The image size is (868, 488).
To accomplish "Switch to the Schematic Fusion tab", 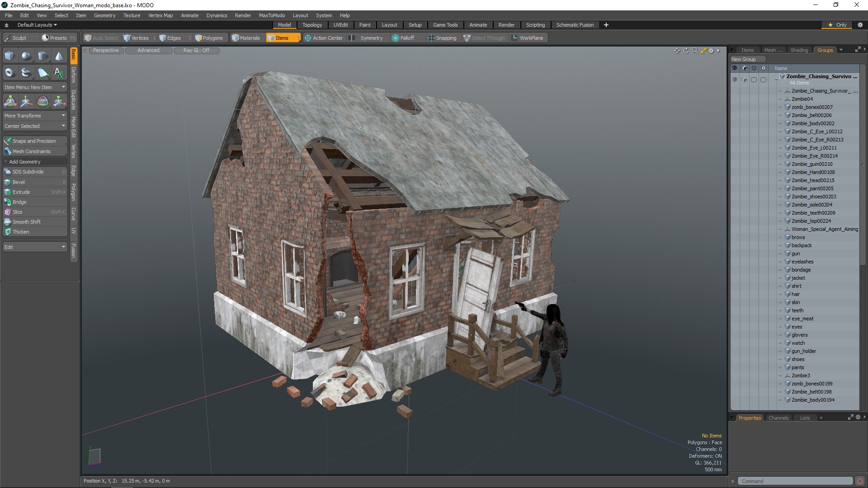I will (x=574, y=24).
